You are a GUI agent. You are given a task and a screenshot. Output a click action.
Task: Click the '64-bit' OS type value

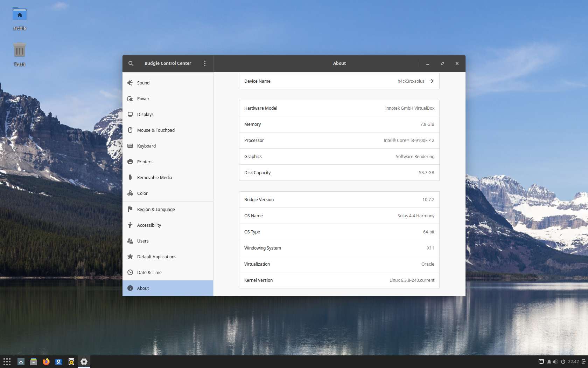(x=429, y=232)
